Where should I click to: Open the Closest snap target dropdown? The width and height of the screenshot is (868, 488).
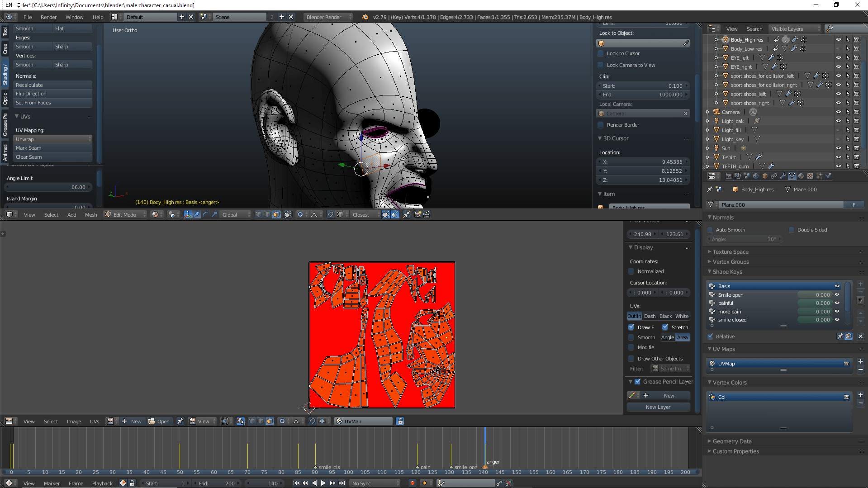pos(365,215)
